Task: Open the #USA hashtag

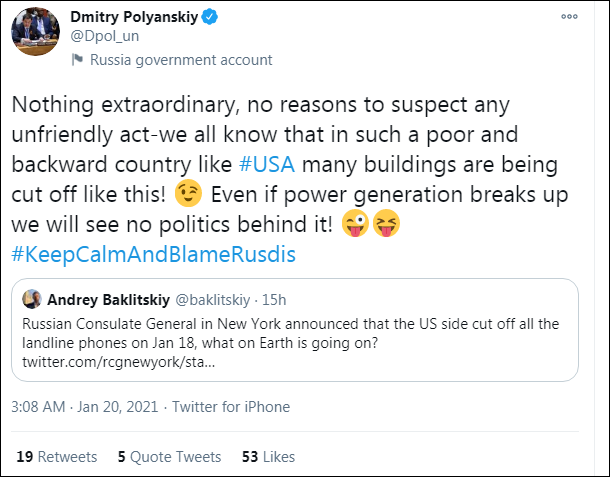Action: pyautogui.click(x=268, y=164)
